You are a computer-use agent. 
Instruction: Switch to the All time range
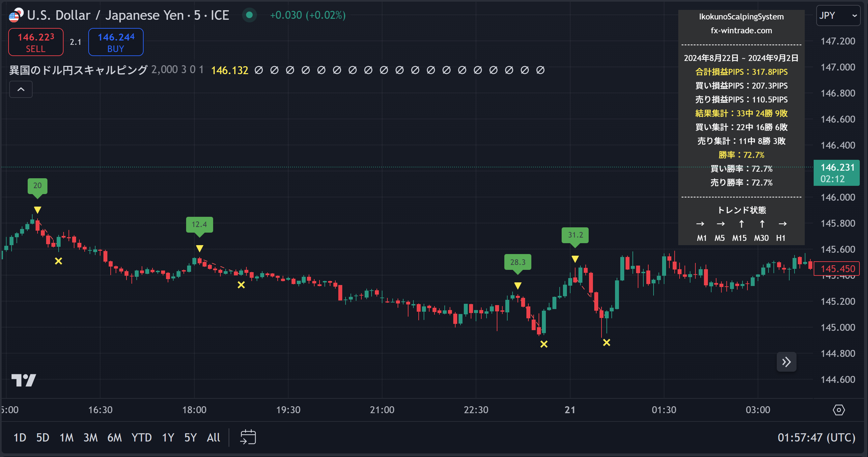(213, 438)
